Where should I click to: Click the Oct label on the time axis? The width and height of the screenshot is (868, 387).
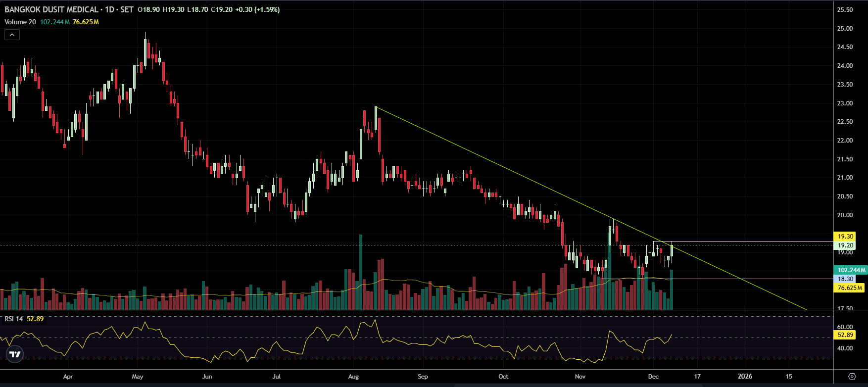click(x=503, y=377)
